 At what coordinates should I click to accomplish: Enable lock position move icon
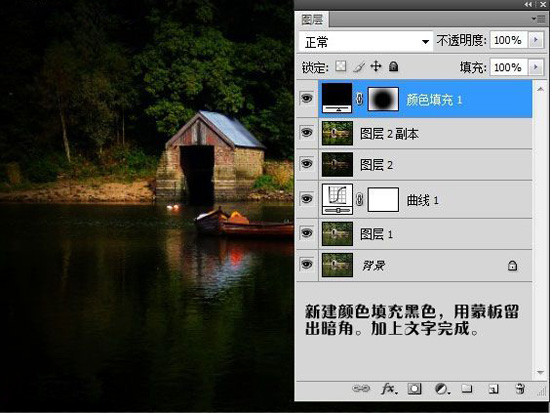tap(376, 66)
